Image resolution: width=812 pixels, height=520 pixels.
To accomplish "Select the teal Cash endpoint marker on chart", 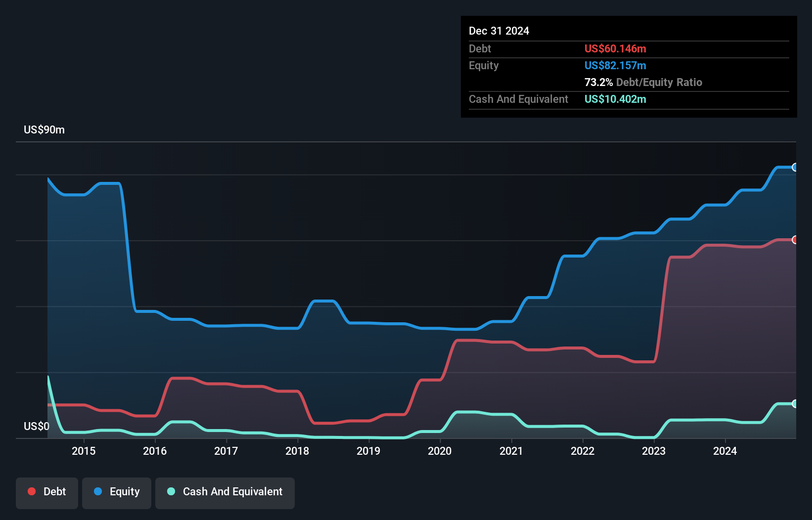I will (x=795, y=404).
